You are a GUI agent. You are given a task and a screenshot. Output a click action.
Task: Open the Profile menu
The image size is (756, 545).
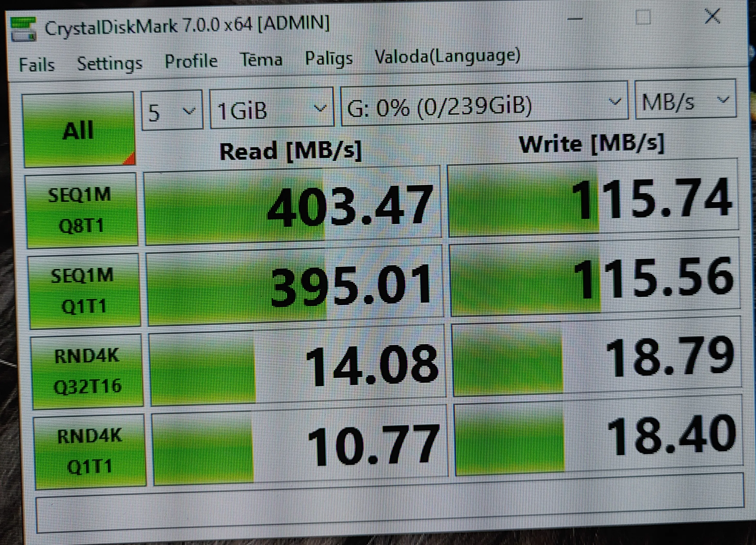click(x=191, y=61)
